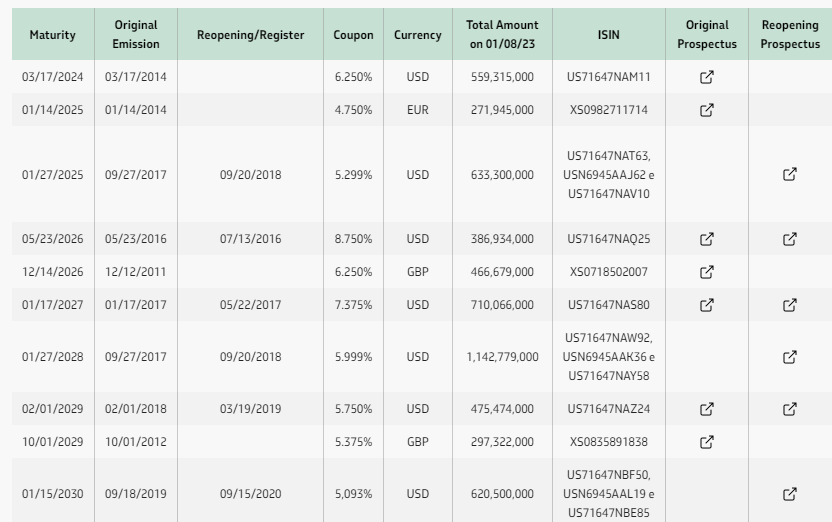Open reopening prospectus for 8.750% coupon bond
The image size is (832, 522).
pyautogui.click(x=790, y=239)
